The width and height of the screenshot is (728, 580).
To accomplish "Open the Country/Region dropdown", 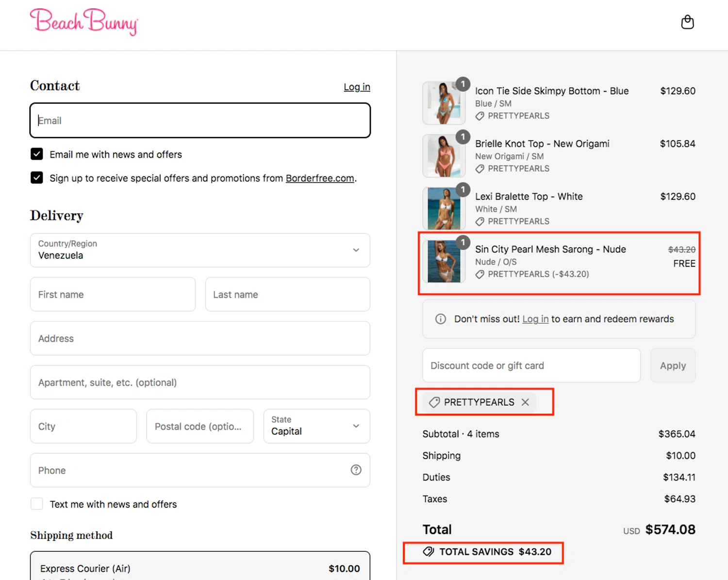I will pos(200,250).
